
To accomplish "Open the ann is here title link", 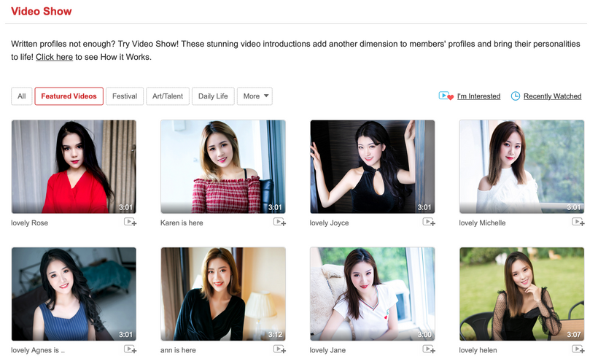I will click(x=178, y=350).
